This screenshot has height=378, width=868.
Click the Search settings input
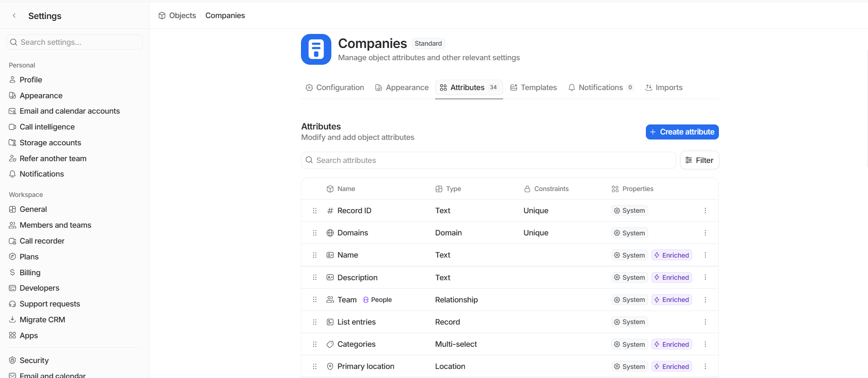click(75, 42)
